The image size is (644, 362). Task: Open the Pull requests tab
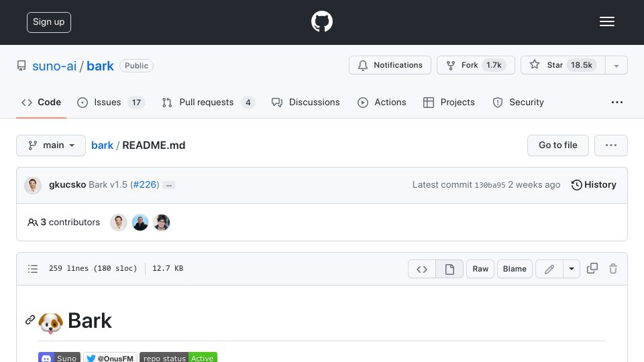pos(208,102)
